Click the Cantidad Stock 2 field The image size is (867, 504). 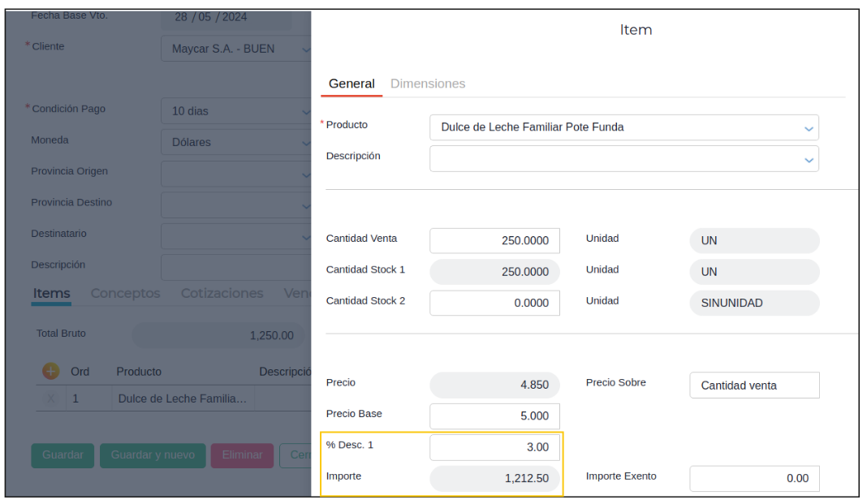point(494,303)
